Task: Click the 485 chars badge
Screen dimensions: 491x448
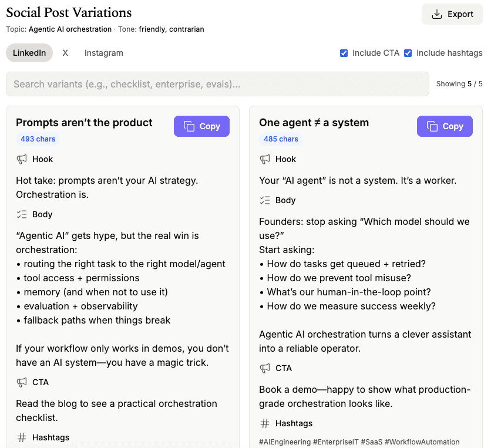Action: click(281, 139)
